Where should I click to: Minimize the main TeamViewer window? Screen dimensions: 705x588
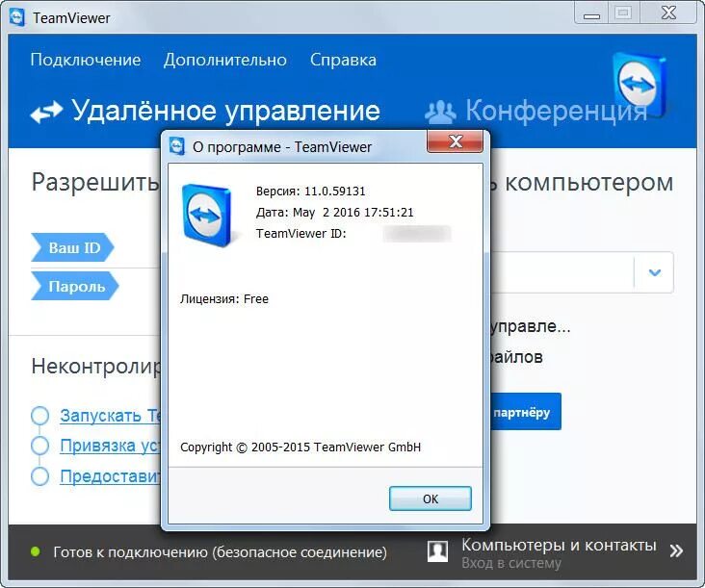591,13
